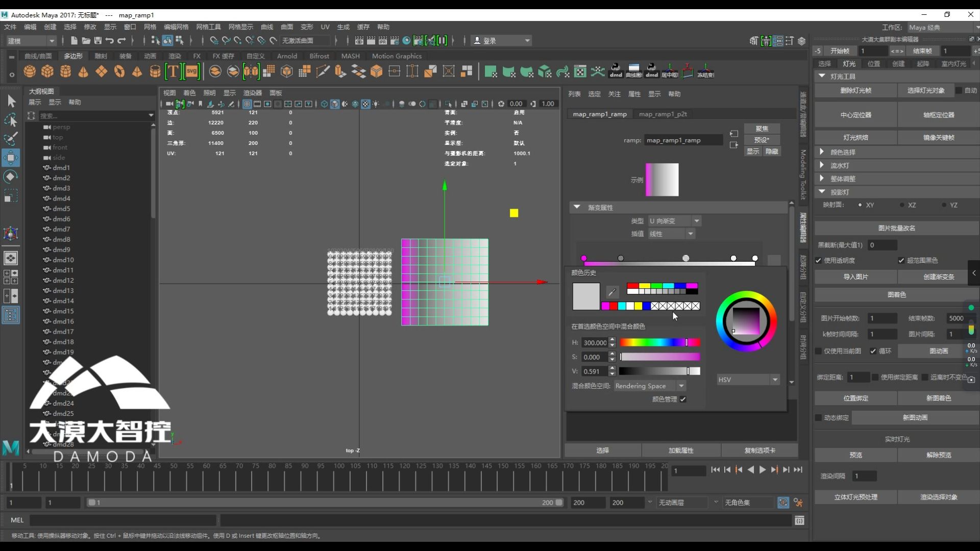Select the XY mapping plane radio
980x551 pixels.
coord(860,205)
